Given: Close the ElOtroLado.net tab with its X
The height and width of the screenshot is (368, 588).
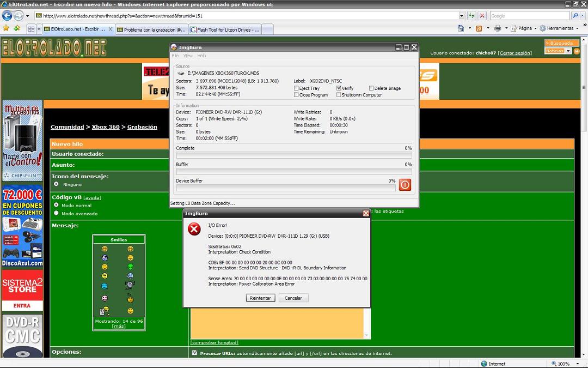Looking at the screenshot, I should tap(110, 29).
